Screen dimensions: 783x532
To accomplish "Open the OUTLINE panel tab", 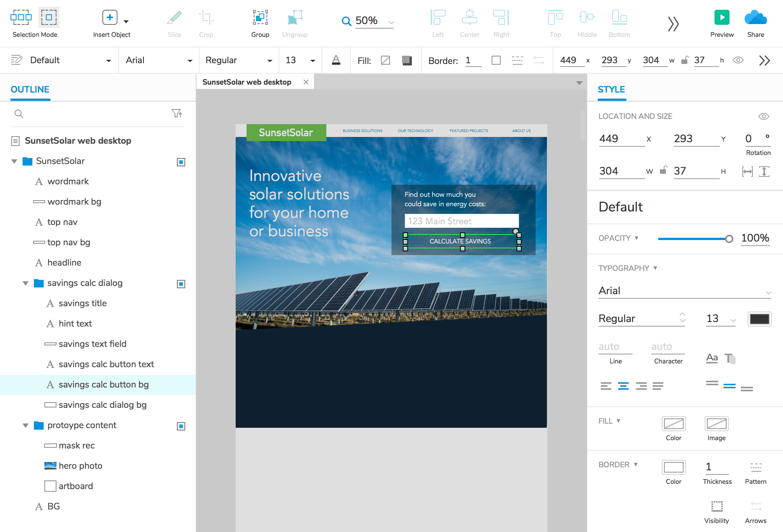I will click(x=30, y=90).
